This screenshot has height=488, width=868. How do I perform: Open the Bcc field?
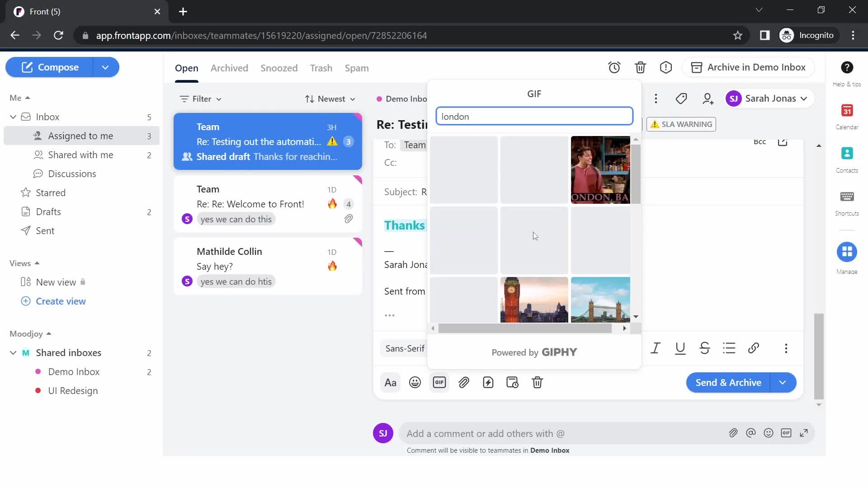tap(759, 142)
